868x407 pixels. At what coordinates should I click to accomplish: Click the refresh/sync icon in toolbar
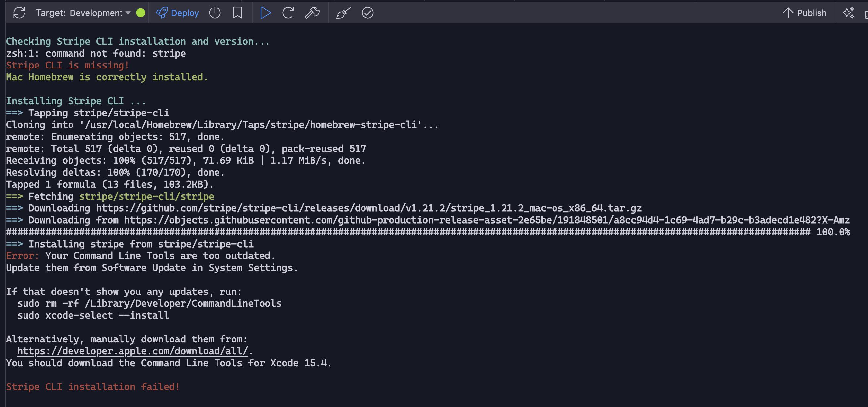pyautogui.click(x=19, y=13)
